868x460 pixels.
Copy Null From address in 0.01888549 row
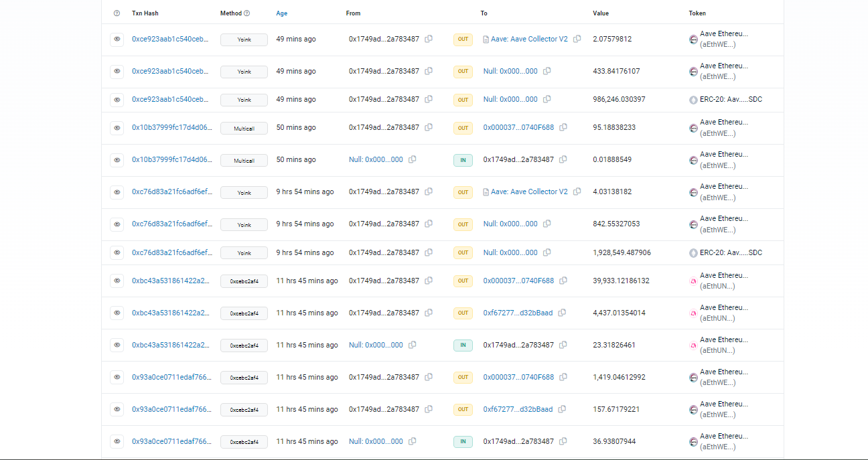(x=413, y=159)
